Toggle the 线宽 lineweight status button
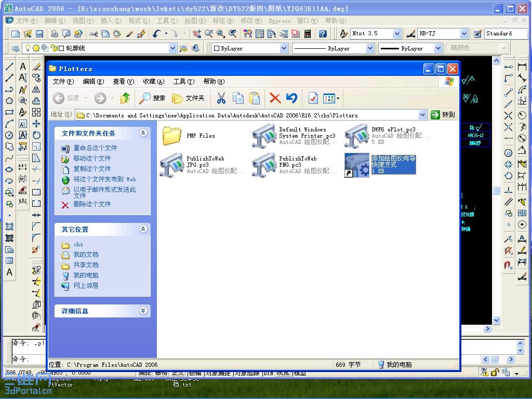 pos(283,373)
